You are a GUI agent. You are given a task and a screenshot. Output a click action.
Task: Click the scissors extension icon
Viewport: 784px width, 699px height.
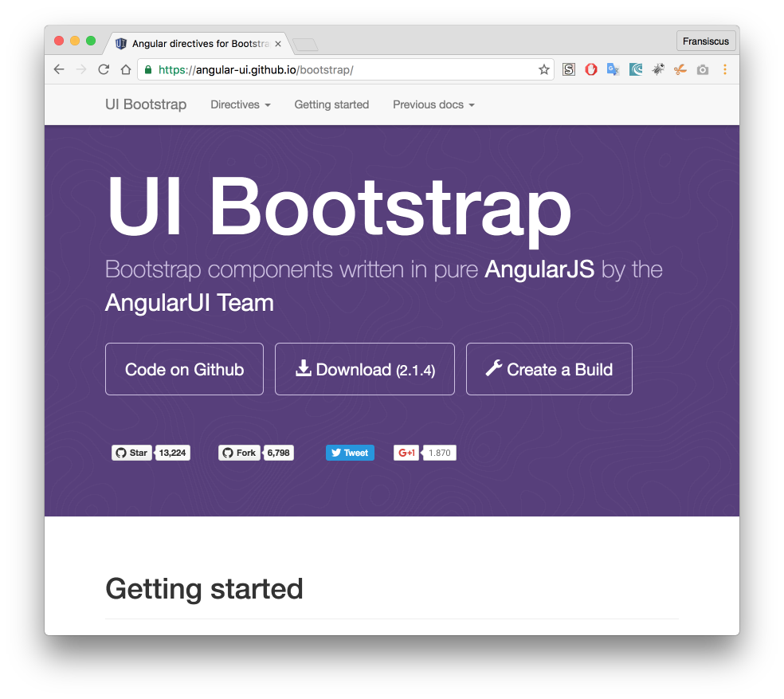pos(680,70)
